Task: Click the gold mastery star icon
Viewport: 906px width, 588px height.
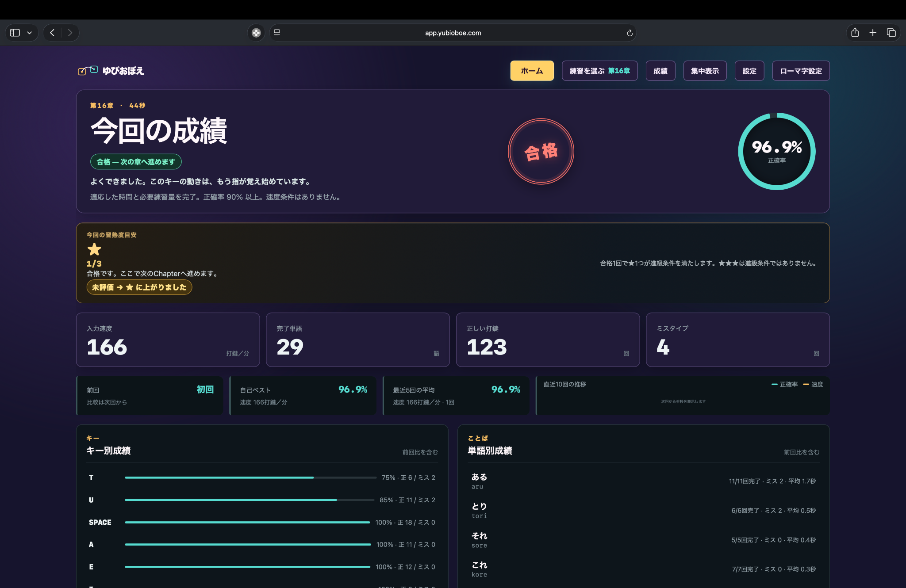Action: tap(94, 249)
